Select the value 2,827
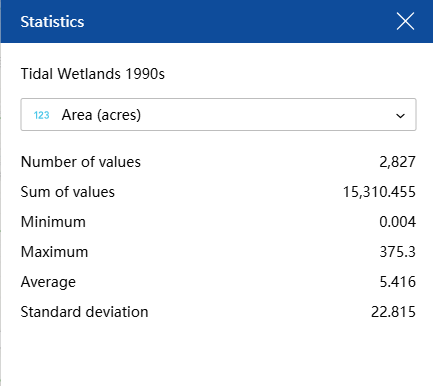433x386 pixels. click(397, 162)
